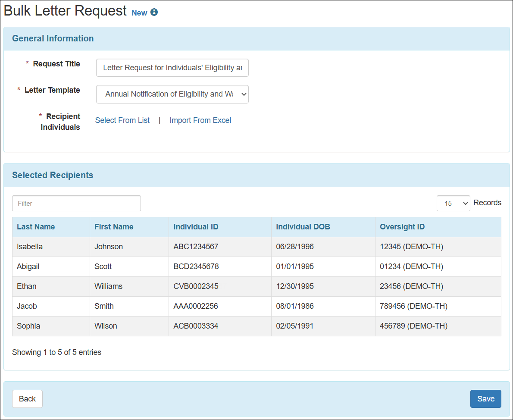The width and height of the screenshot is (513, 420).
Task: Click the General Information panel heading
Action: (x=53, y=38)
